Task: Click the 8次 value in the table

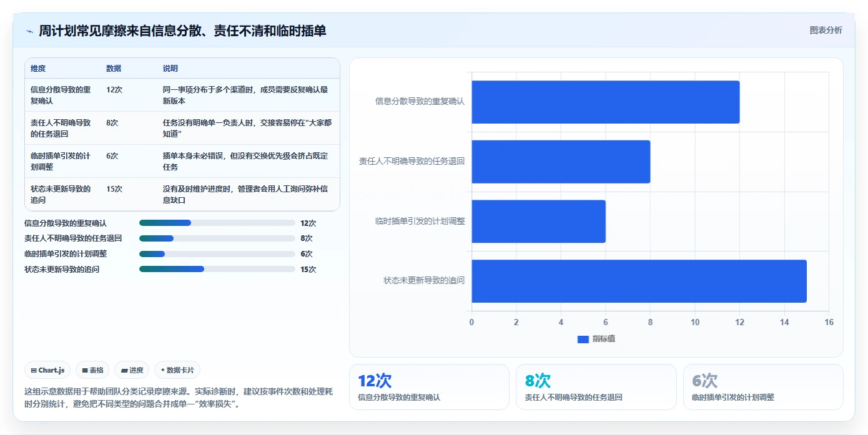Action: point(112,122)
